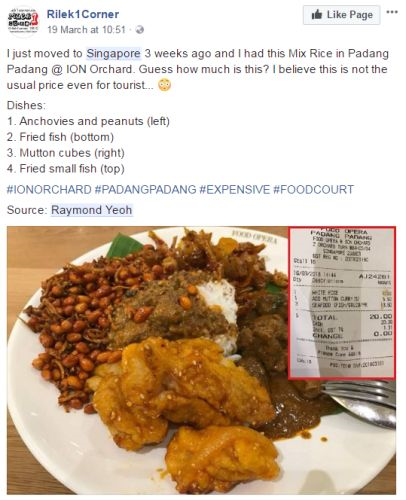Viewport: 406px width, 500px height.
Task: Open the #FOODCOURT hashtag
Action: pos(313,190)
